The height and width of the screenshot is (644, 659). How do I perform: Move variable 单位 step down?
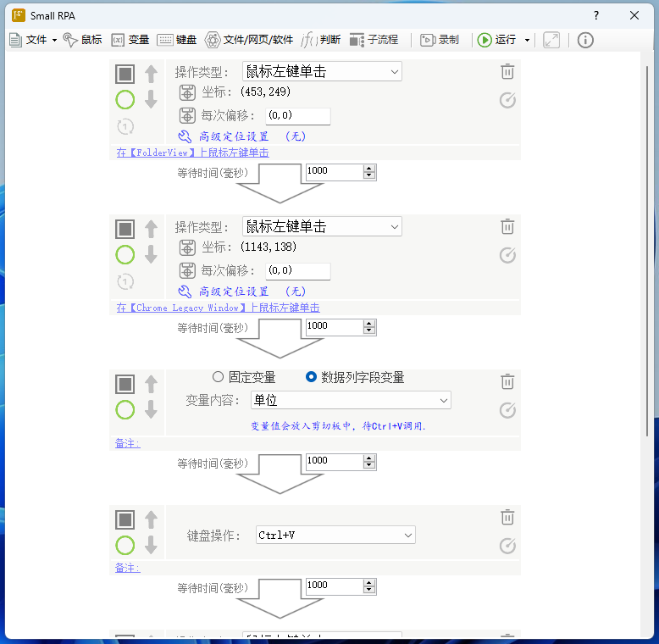(151, 409)
